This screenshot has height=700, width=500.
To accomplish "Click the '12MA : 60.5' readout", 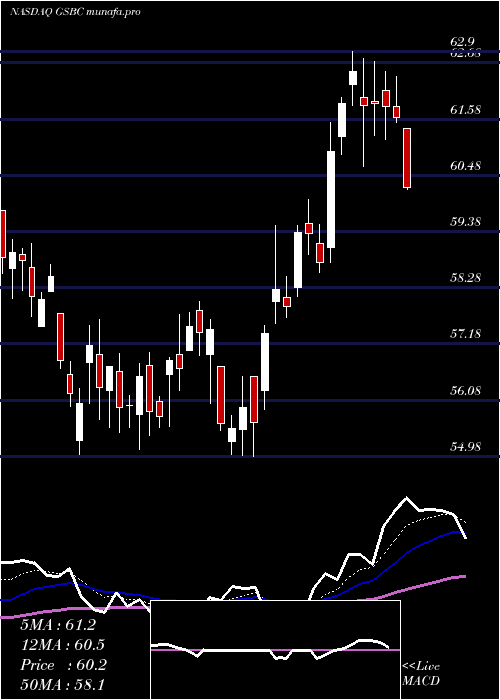I will (62, 645).
